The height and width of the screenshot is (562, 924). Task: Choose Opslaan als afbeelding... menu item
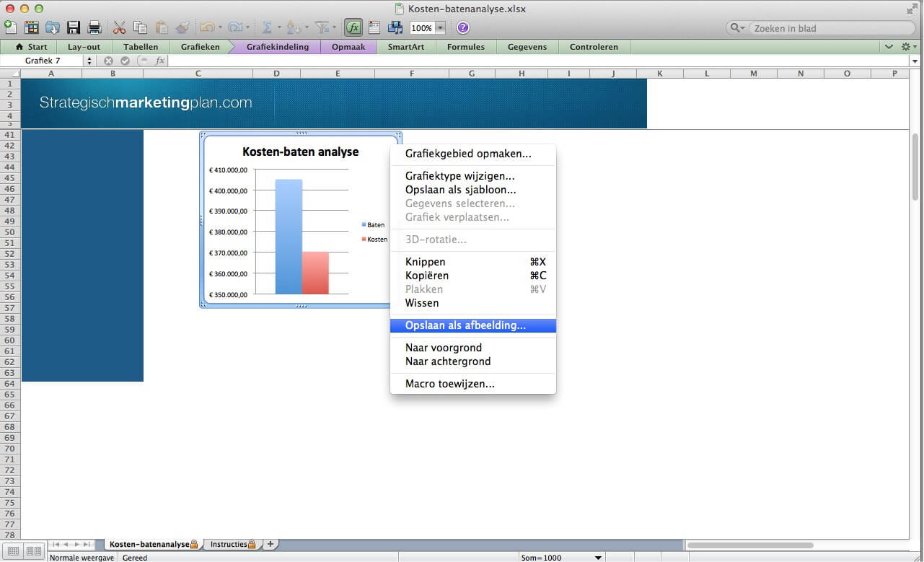[x=472, y=325]
